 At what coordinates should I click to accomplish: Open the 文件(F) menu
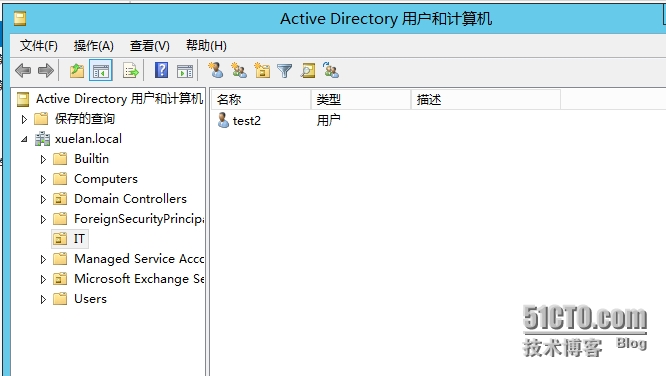pos(39,45)
